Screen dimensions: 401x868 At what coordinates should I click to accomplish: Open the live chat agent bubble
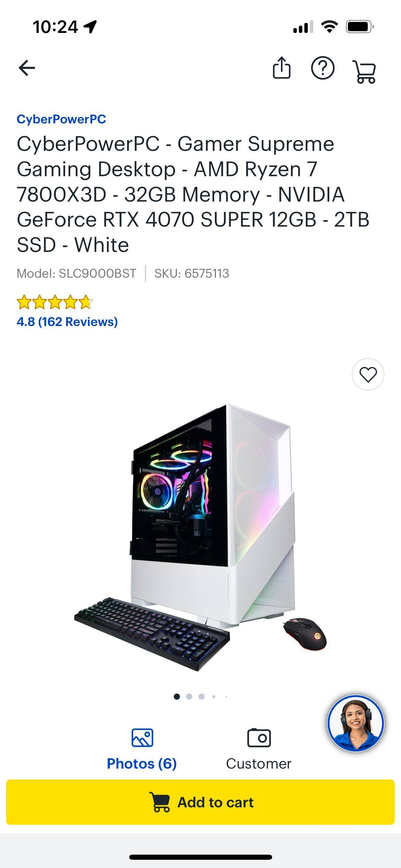[x=356, y=723]
